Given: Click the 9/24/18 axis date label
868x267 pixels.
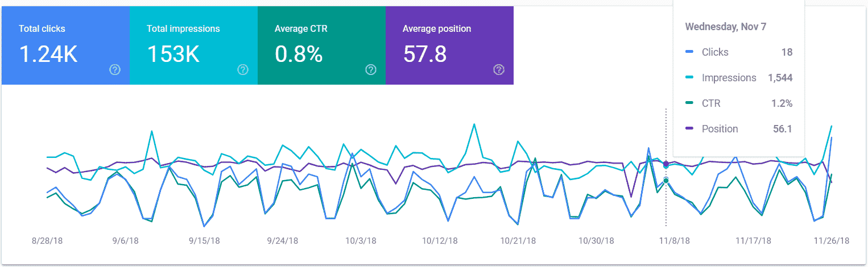Looking at the screenshot, I should click(x=282, y=241).
